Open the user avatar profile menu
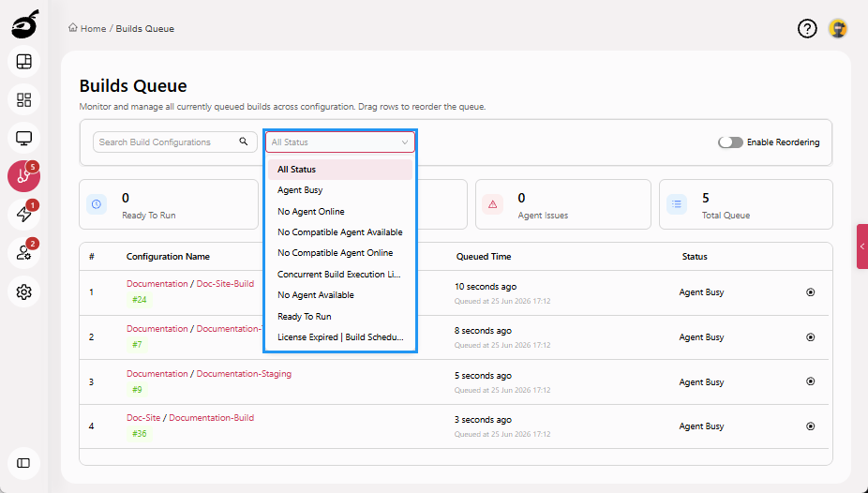The image size is (868, 493). [838, 28]
